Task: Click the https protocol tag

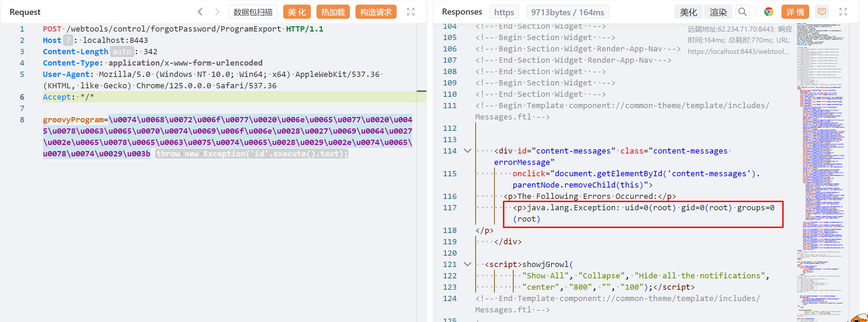Action: point(504,12)
